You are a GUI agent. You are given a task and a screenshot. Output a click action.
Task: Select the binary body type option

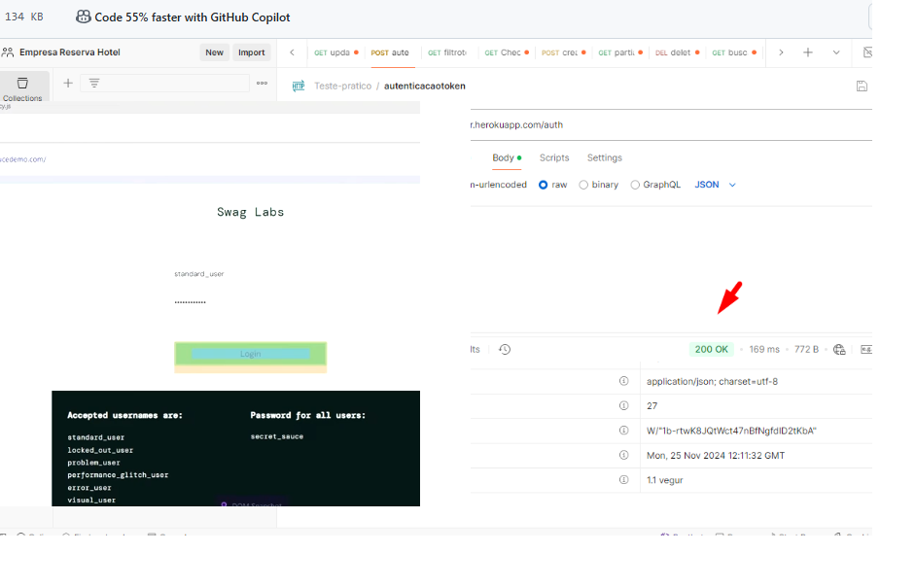click(583, 185)
